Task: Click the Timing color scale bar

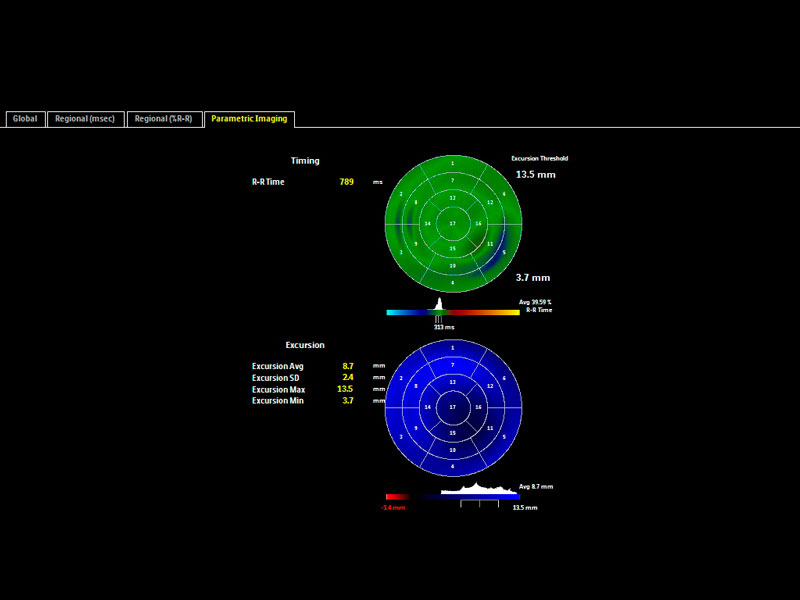Action: click(453, 312)
